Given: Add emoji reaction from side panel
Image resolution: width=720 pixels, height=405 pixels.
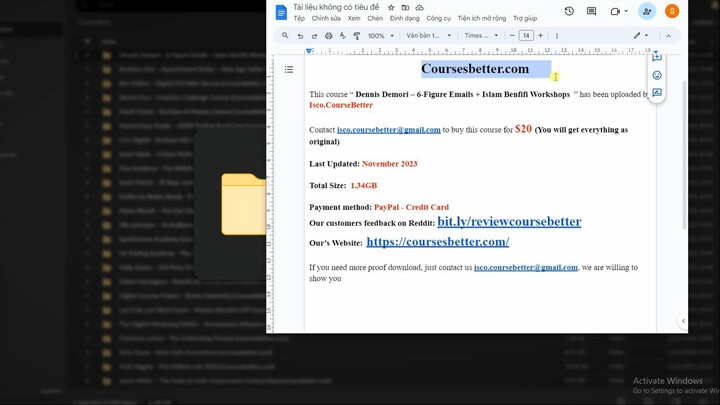Looking at the screenshot, I should click(x=657, y=75).
